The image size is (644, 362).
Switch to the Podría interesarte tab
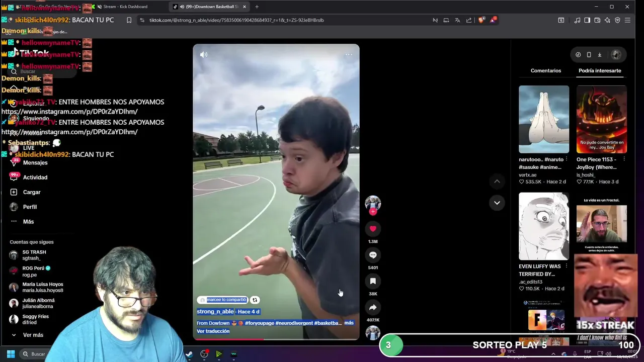coord(600,70)
